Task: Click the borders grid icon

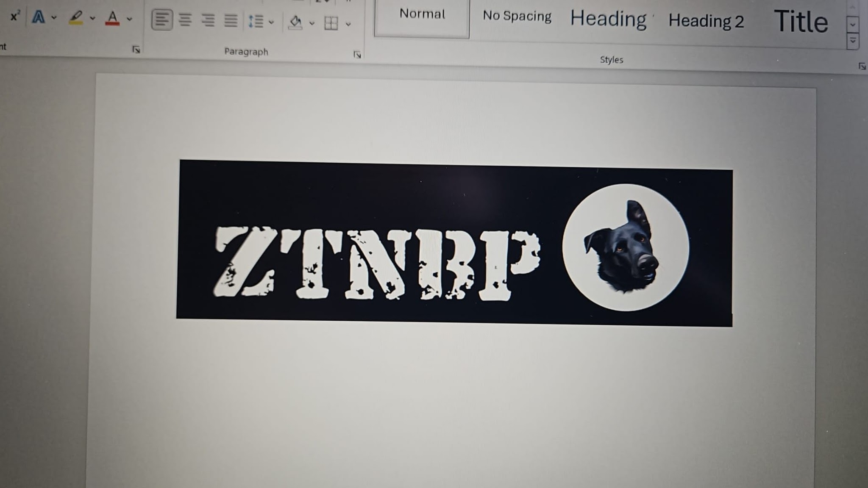Action: coord(331,23)
